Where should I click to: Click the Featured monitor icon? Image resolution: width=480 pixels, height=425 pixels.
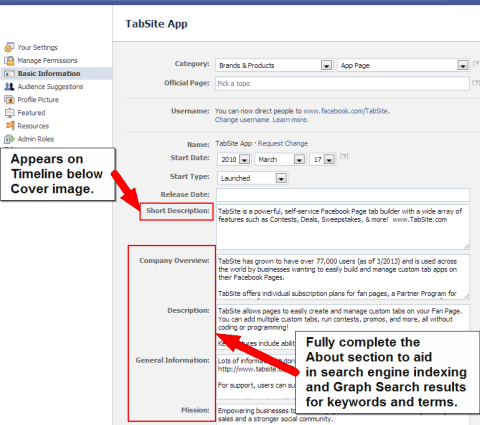pyautogui.click(x=9, y=113)
